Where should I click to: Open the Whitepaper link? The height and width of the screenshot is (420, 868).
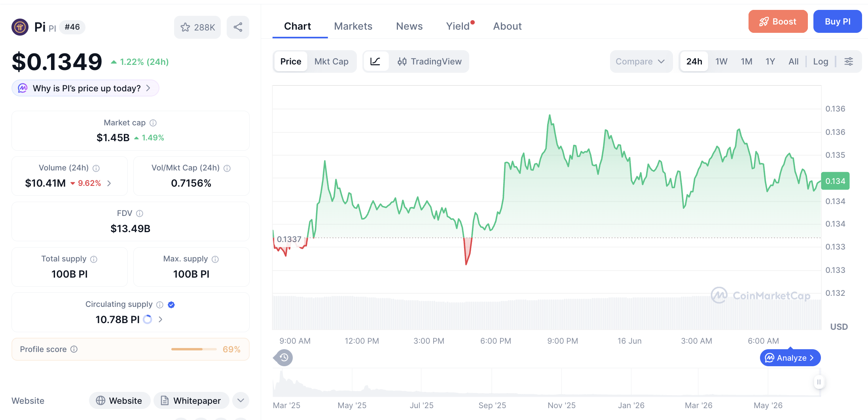(191, 401)
